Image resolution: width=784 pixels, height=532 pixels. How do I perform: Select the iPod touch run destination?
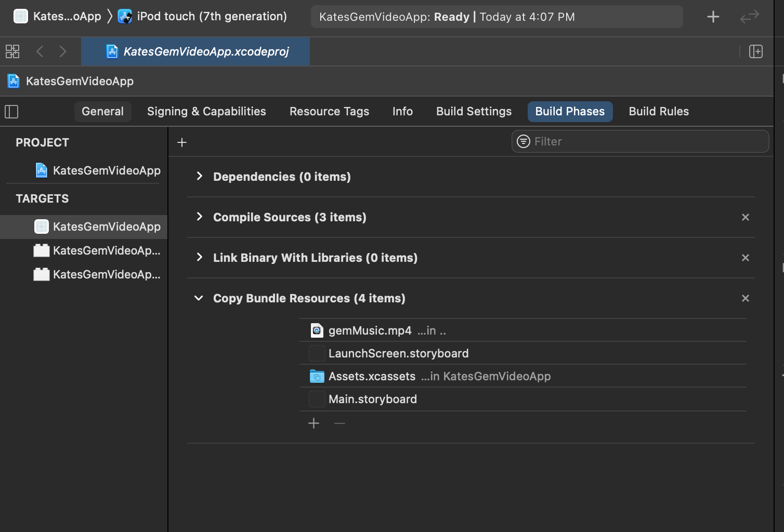pos(211,17)
